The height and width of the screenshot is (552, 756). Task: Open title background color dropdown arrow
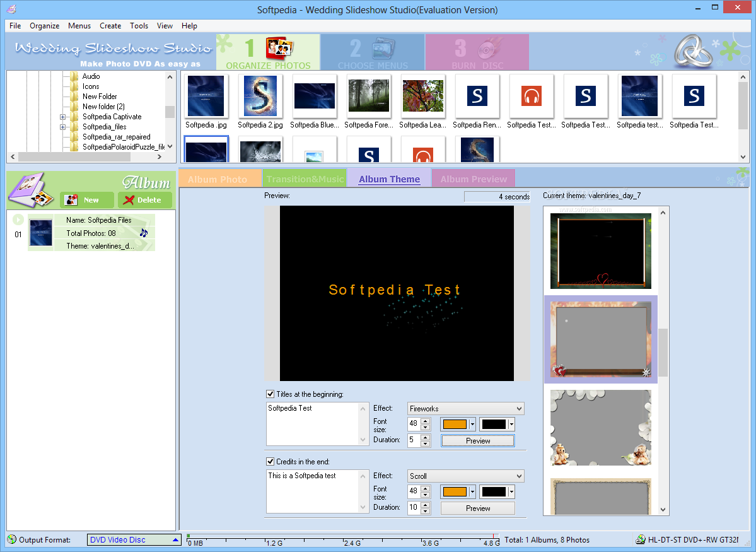[x=511, y=424]
